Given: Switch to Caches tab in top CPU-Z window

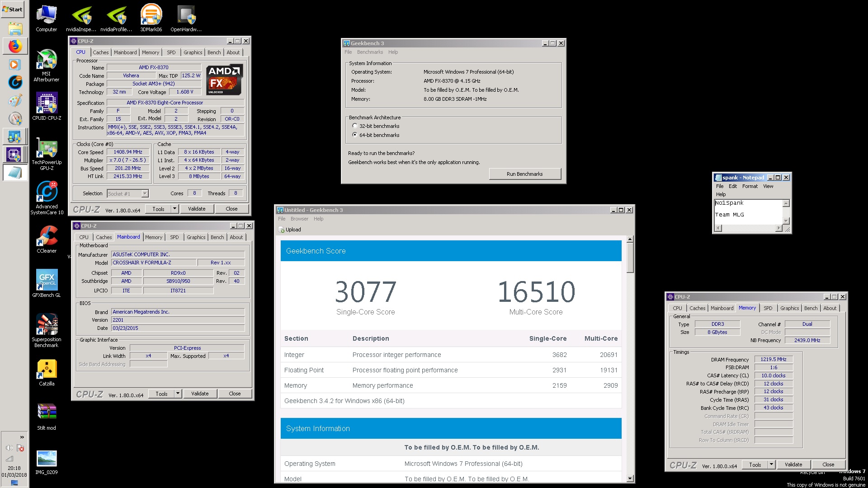Looking at the screenshot, I should tap(100, 52).
